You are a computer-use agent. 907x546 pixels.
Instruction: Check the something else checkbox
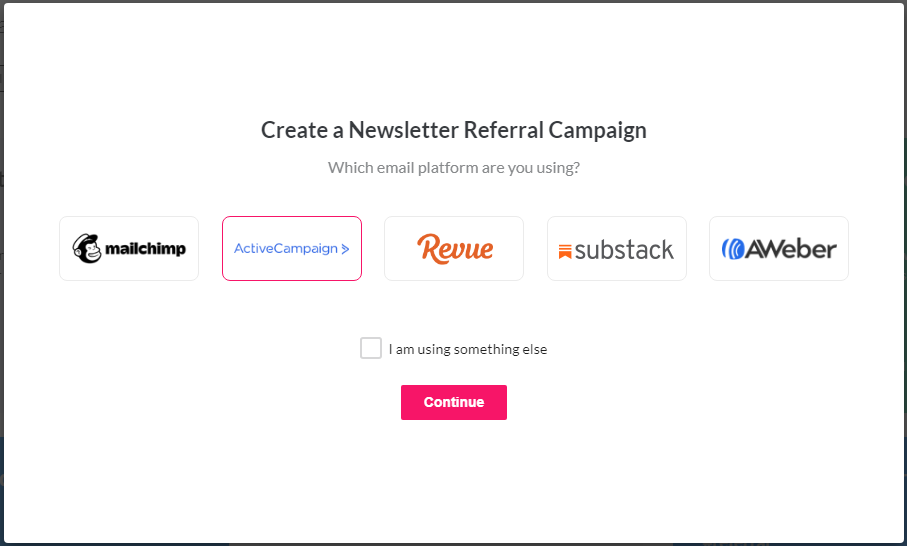click(371, 348)
